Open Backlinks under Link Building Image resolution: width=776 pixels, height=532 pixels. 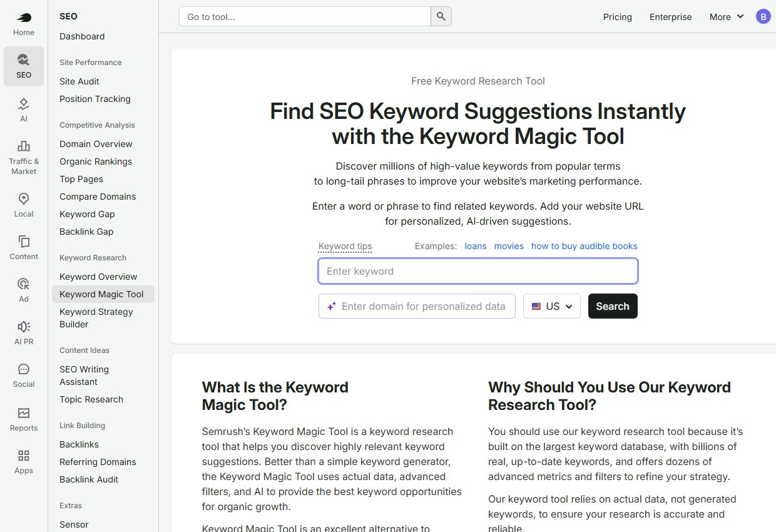click(x=79, y=444)
